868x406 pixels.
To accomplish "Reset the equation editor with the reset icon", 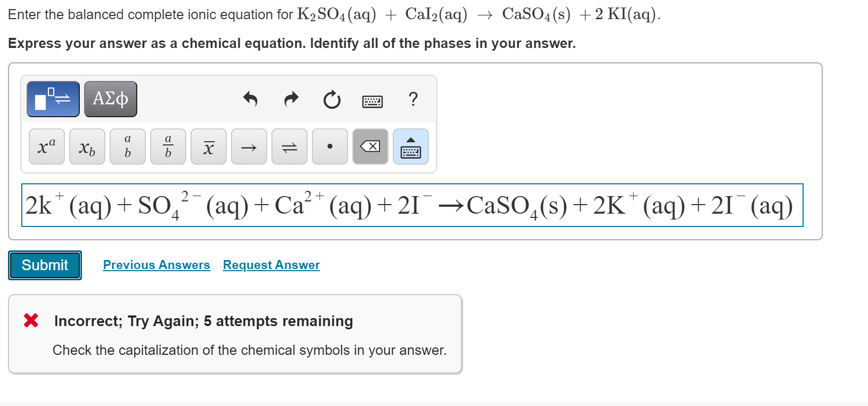I will pos(331,100).
